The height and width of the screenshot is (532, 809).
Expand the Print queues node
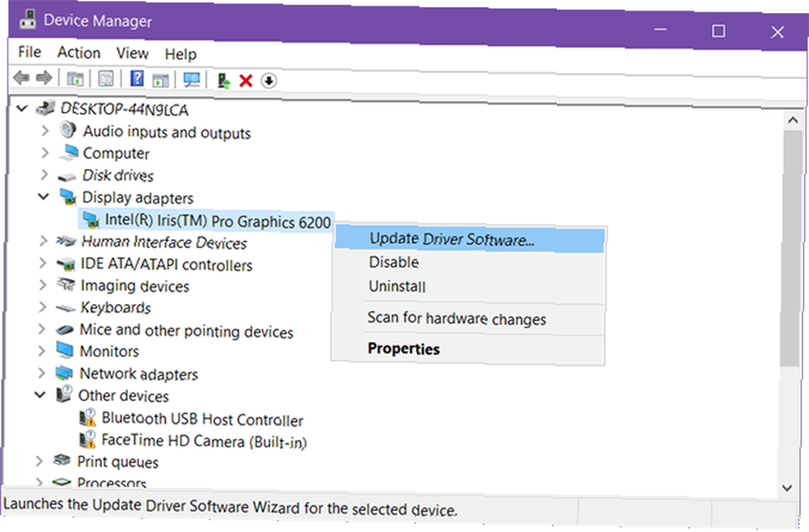tap(39, 460)
